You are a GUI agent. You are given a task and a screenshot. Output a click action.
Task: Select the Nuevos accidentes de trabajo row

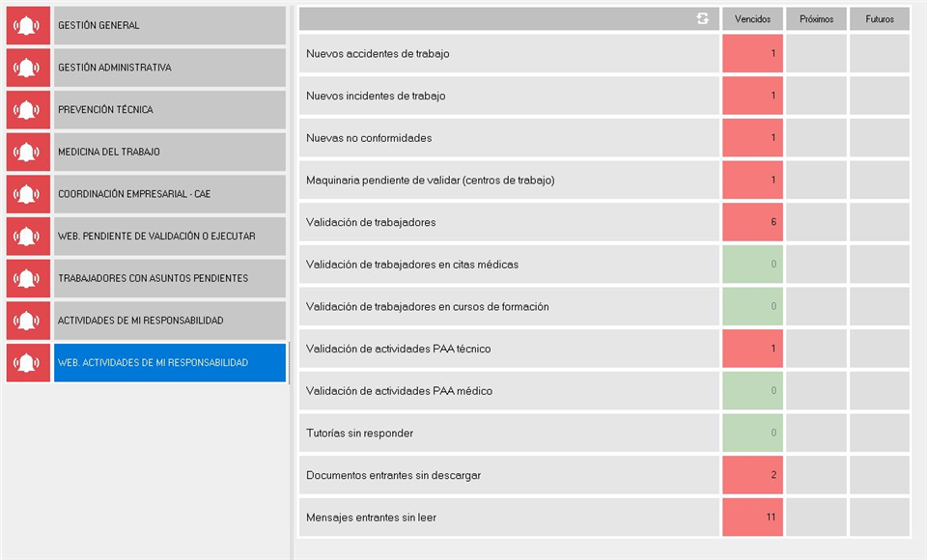(509, 53)
